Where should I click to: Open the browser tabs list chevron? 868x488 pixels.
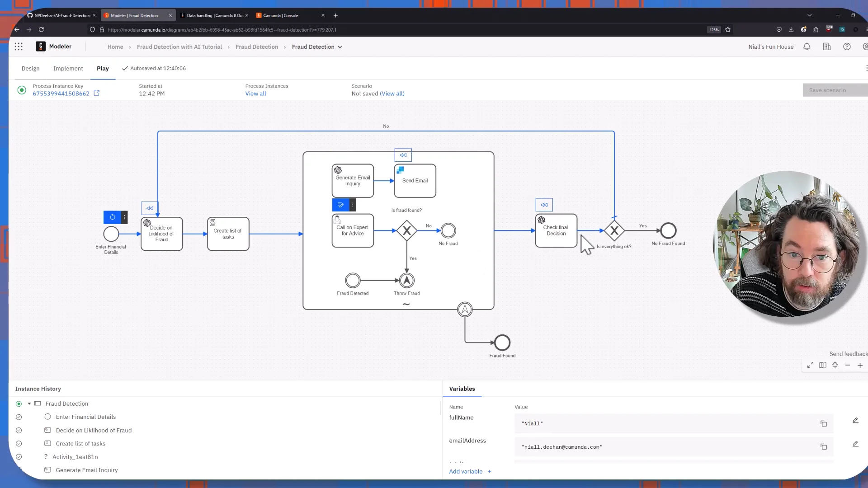click(x=809, y=15)
